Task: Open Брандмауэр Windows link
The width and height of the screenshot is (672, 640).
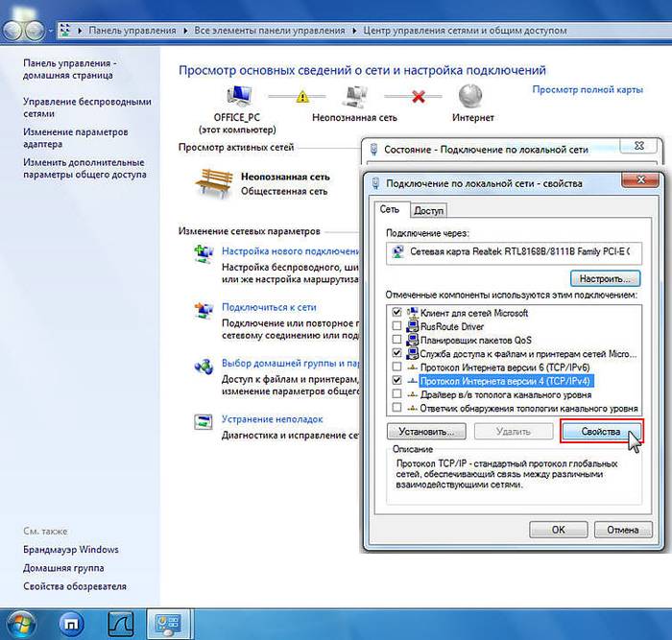Action: click(71, 550)
